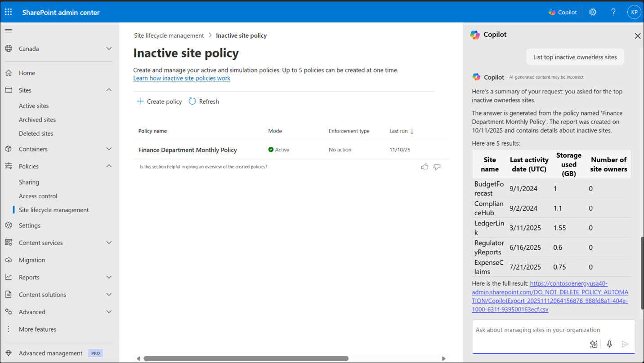Give thumbs down feedback on policy overview
The width and height of the screenshot is (644, 363).
pos(437,166)
